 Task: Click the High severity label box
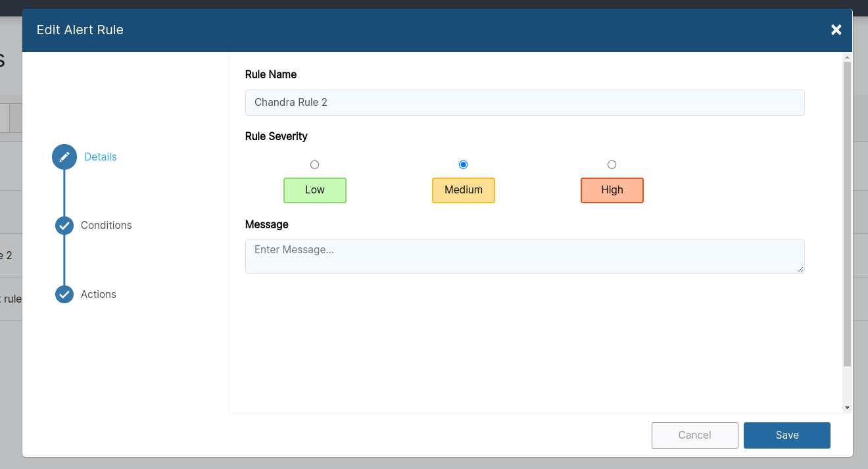point(612,190)
